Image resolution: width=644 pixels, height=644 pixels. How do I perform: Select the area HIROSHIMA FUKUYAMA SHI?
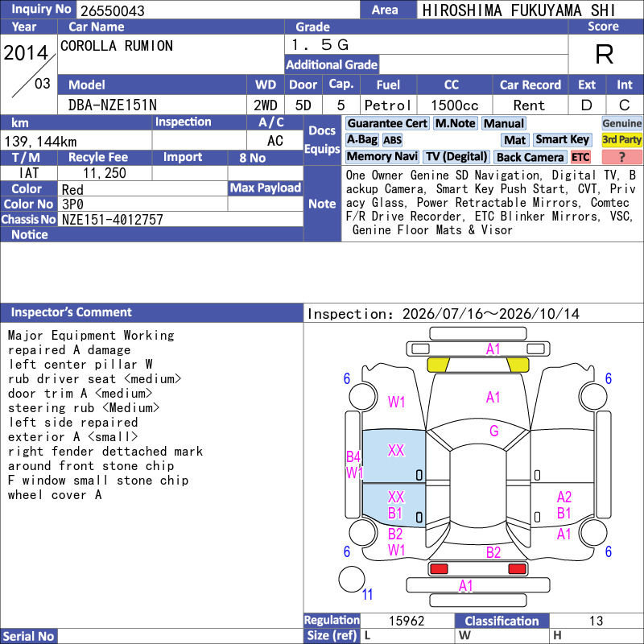pyautogui.click(x=518, y=10)
